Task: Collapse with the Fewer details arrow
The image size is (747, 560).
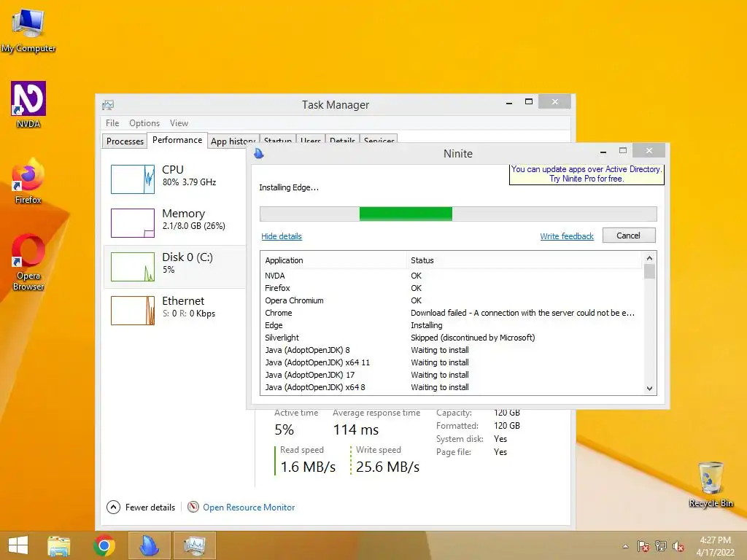Action: click(113, 507)
